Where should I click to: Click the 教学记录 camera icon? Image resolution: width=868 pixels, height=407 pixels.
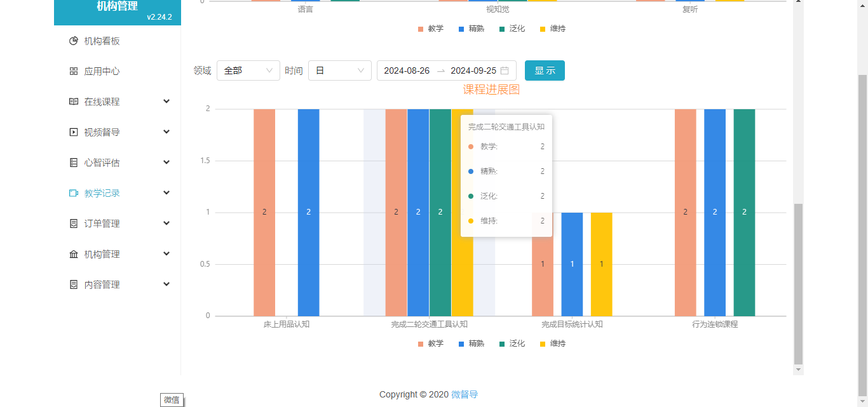tap(73, 194)
